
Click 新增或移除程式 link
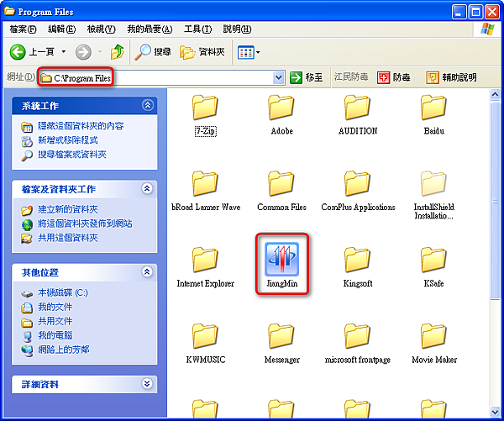[67, 140]
